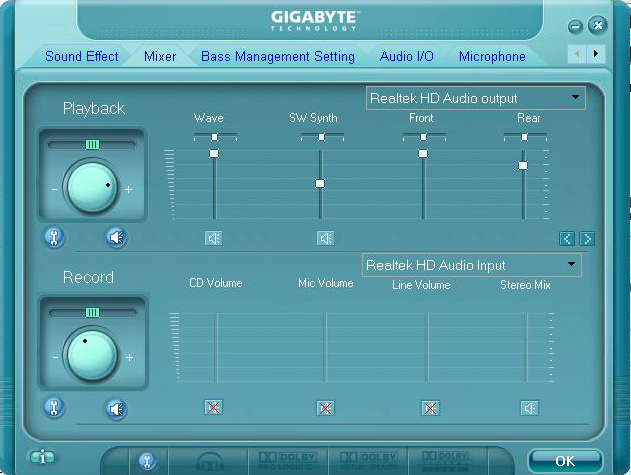Click the 'Record' section label
The height and width of the screenshot is (475, 631).
(x=88, y=277)
